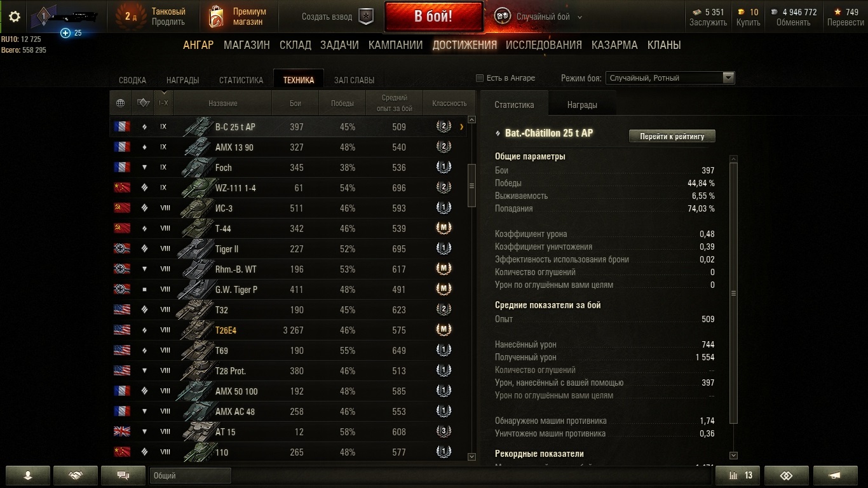868x488 pixels.
Task: Click vehicle list scrollbar handle
Action: click(x=471, y=186)
